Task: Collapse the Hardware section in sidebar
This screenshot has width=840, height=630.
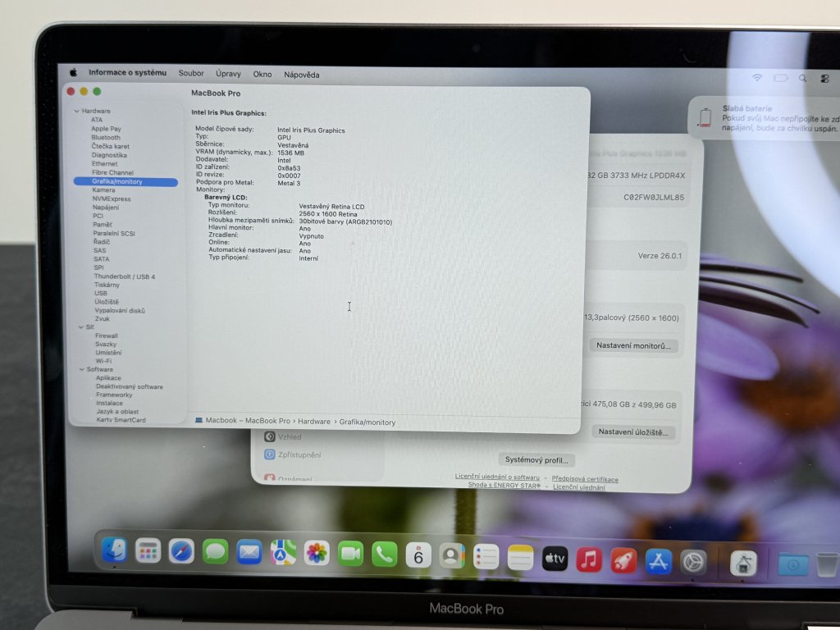Action: click(76, 111)
